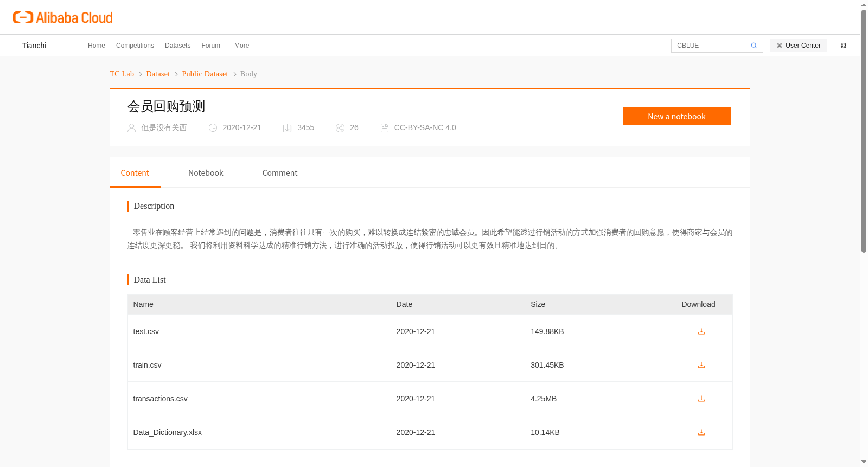Screen dimensions: 868x467
Task: Click the 2020-12-21 publish date text
Action: (x=242, y=128)
